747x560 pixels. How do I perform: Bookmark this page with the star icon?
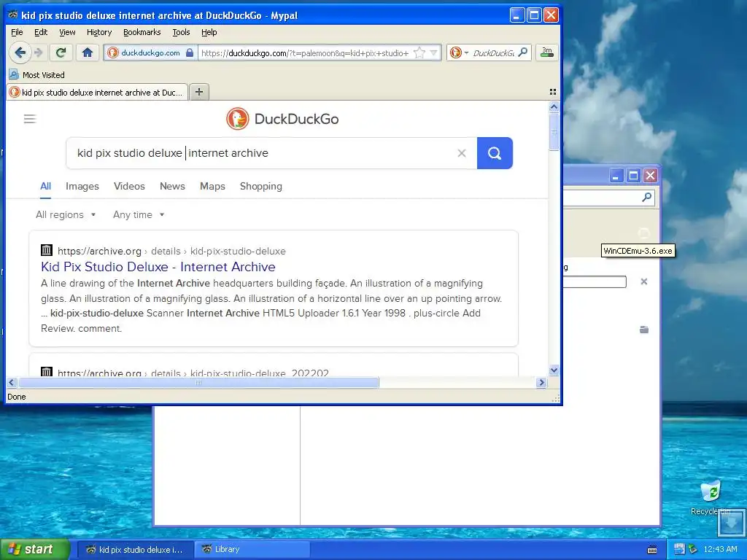(x=419, y=52)
